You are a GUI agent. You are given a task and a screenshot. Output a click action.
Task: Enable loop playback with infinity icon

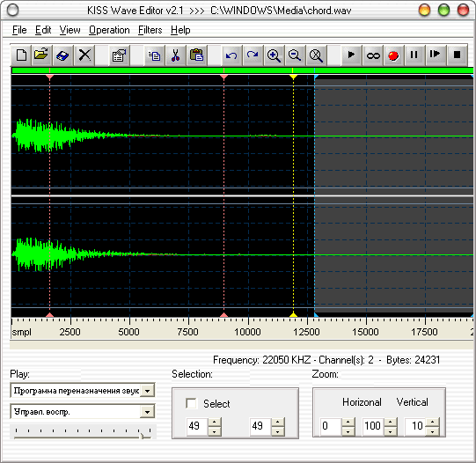(372, 55)
